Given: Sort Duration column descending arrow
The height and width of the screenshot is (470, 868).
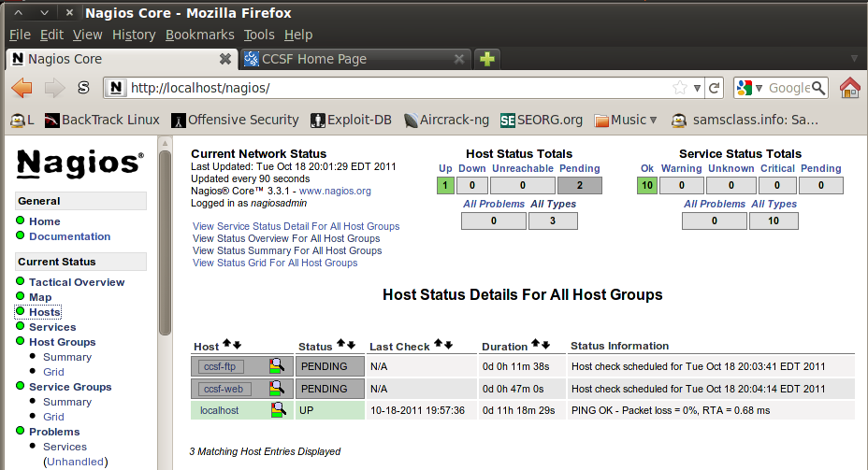Looking at the screenshot, I should click(546, 345).
